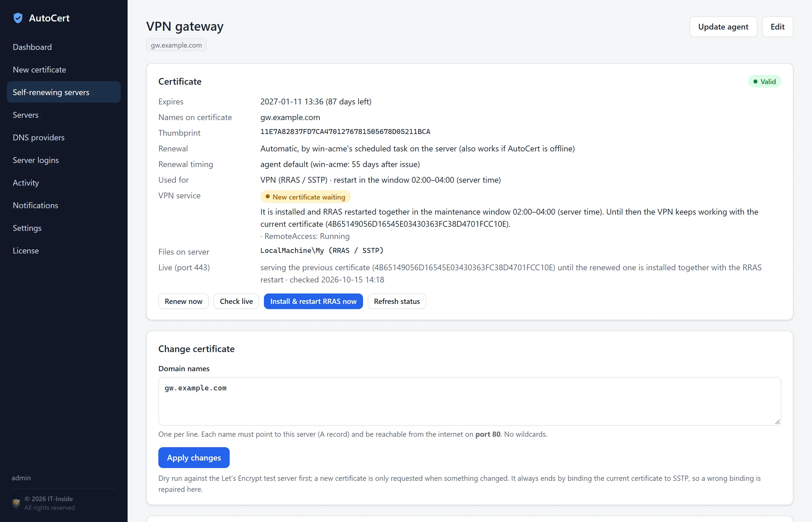Focus the Domain names text area
This screenshot has height=522, width=812.
(x=470, y=401)
